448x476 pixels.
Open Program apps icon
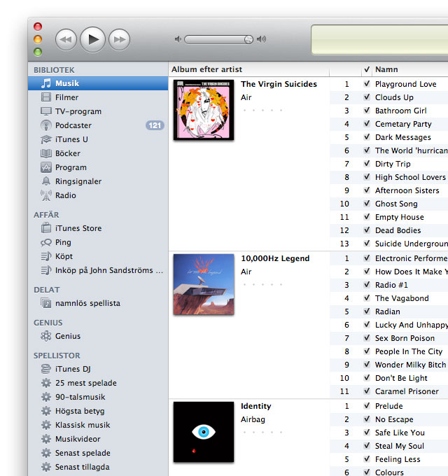[45, 167]
